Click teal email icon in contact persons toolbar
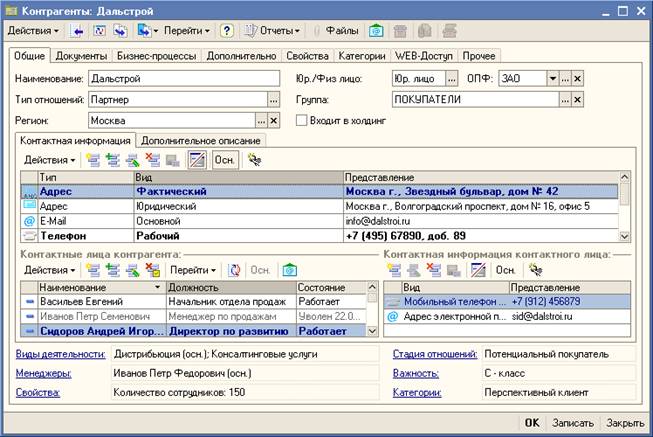 [289, 270]
